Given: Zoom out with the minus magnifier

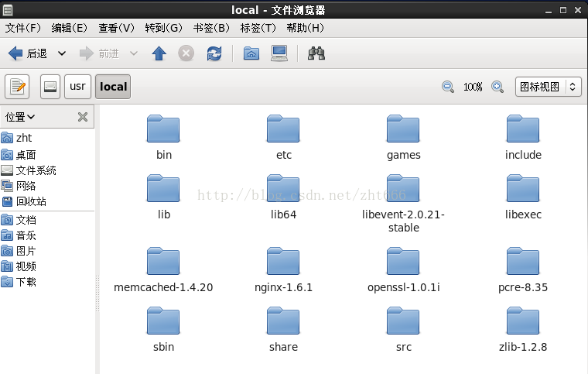Looking at the screenshot, I should 448,87.
